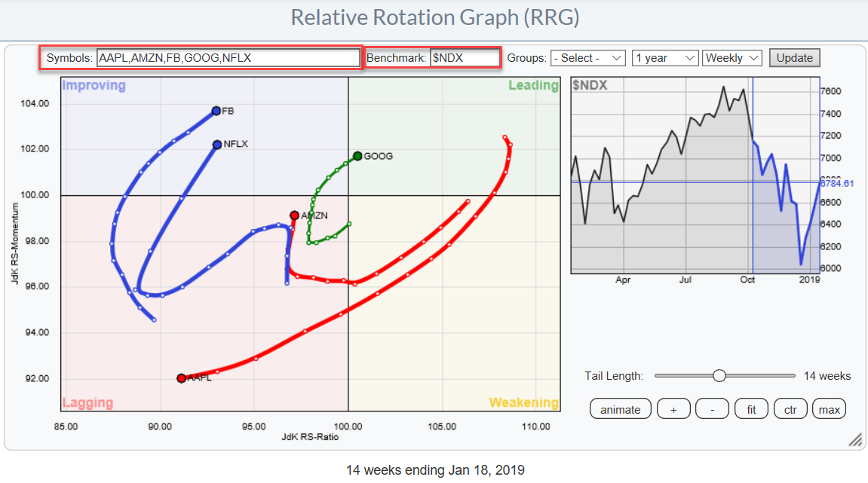The image size is (868, 483).
Task: Click the '14 weeks ending Jan 18, 2019' caption
Action: (435, 470)
